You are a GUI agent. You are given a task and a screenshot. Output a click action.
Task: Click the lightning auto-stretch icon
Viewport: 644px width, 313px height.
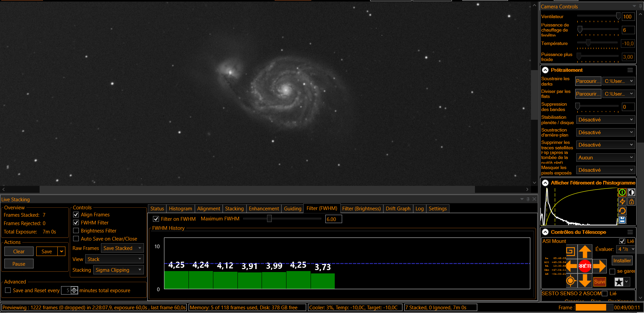click(622, 202)
